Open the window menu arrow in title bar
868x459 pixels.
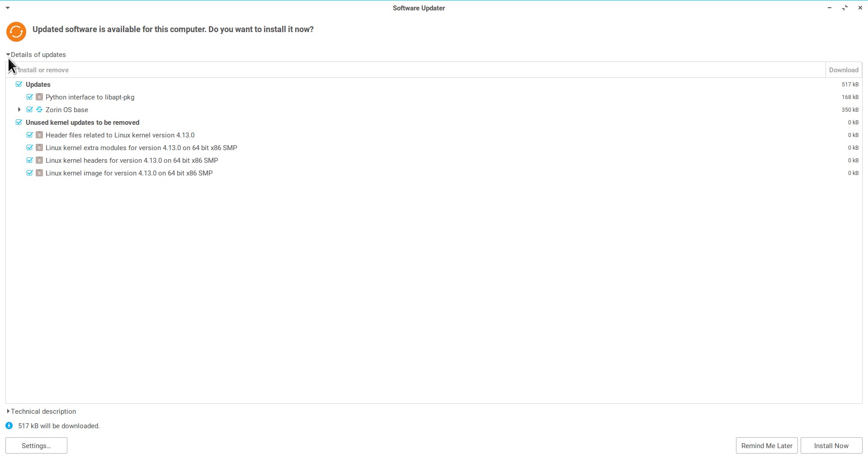8,8
